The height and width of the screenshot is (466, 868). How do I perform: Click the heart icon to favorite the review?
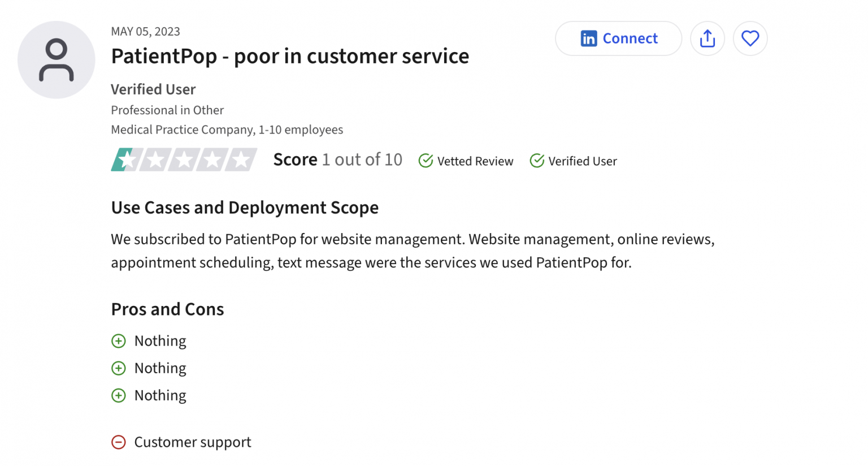click(750, 38)
